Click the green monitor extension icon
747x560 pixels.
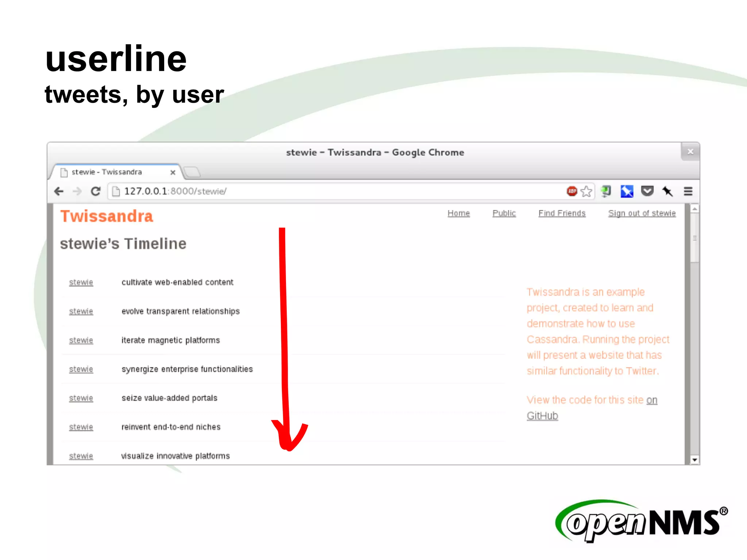pos(606,191)
